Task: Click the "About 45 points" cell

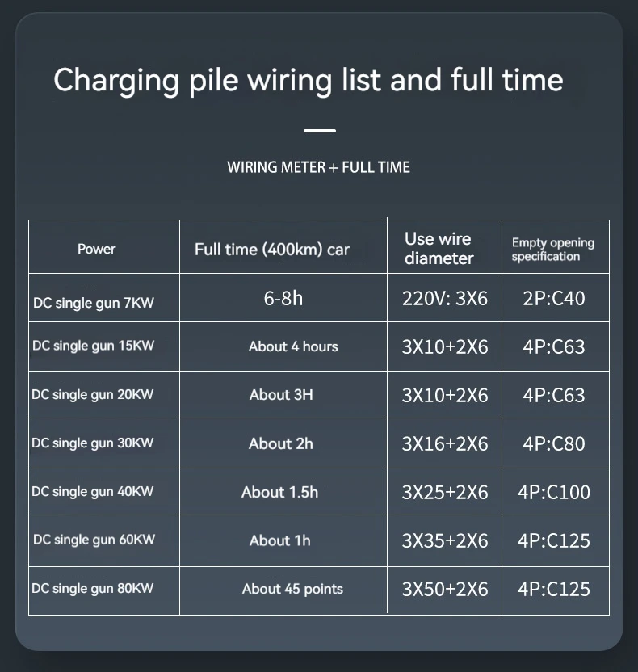Action: coord(292,589)
